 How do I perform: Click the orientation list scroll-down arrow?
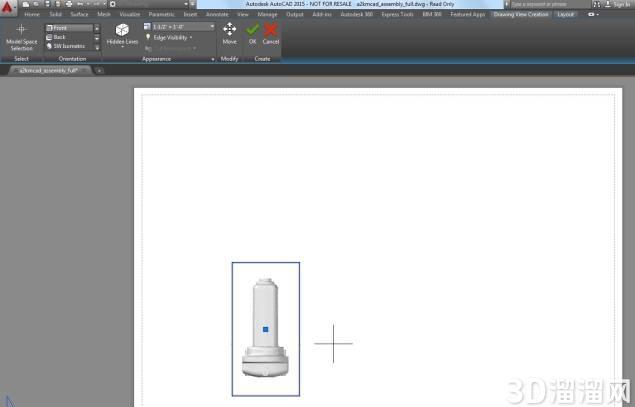click(97, 37)
